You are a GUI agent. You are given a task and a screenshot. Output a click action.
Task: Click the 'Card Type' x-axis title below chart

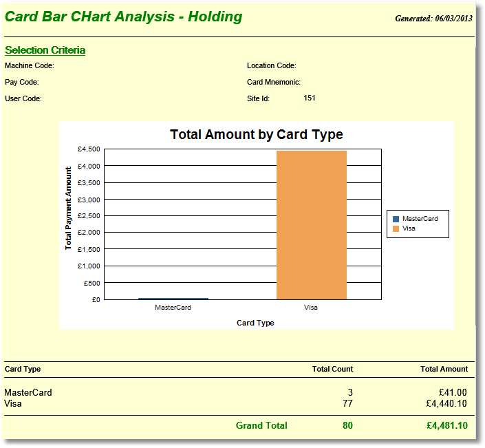click(255, 323)
